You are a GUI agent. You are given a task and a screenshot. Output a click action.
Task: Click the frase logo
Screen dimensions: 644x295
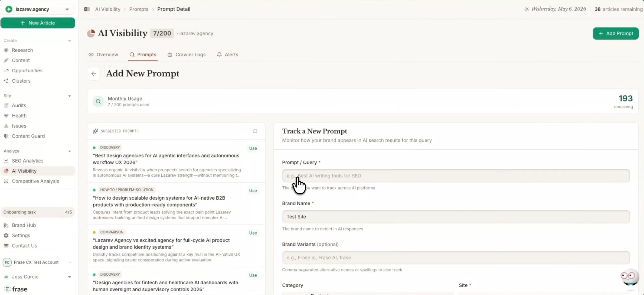16,289
